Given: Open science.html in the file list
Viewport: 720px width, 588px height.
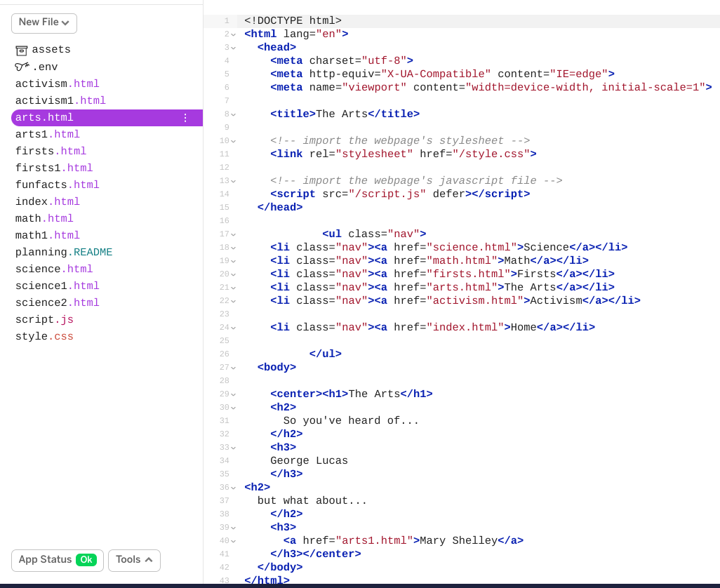Looking at the screenshot, I should coord(54,269).
